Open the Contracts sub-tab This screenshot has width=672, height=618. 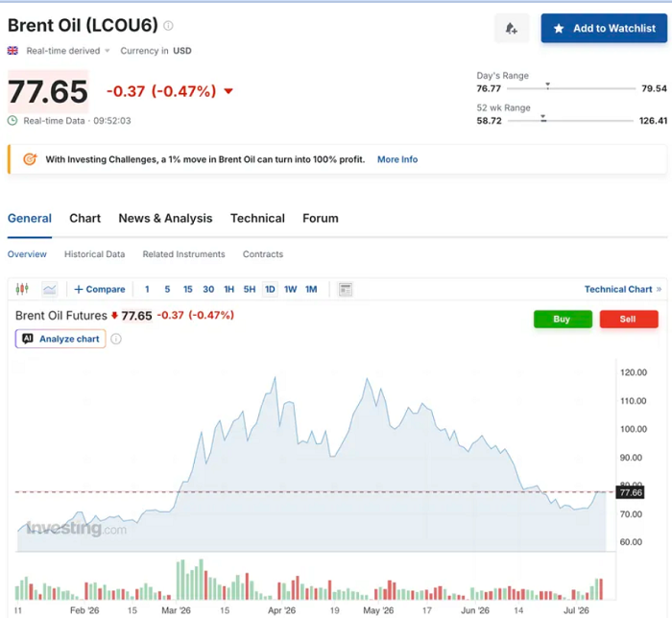coord(263,254)
